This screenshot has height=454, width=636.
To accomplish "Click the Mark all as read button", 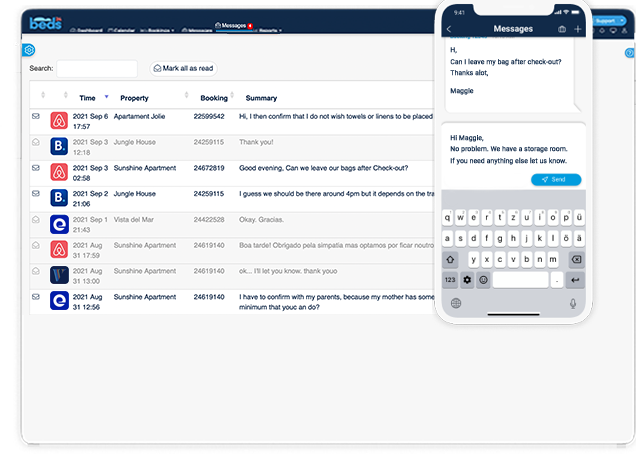I will pyautogui.click(x=183, y=69).
